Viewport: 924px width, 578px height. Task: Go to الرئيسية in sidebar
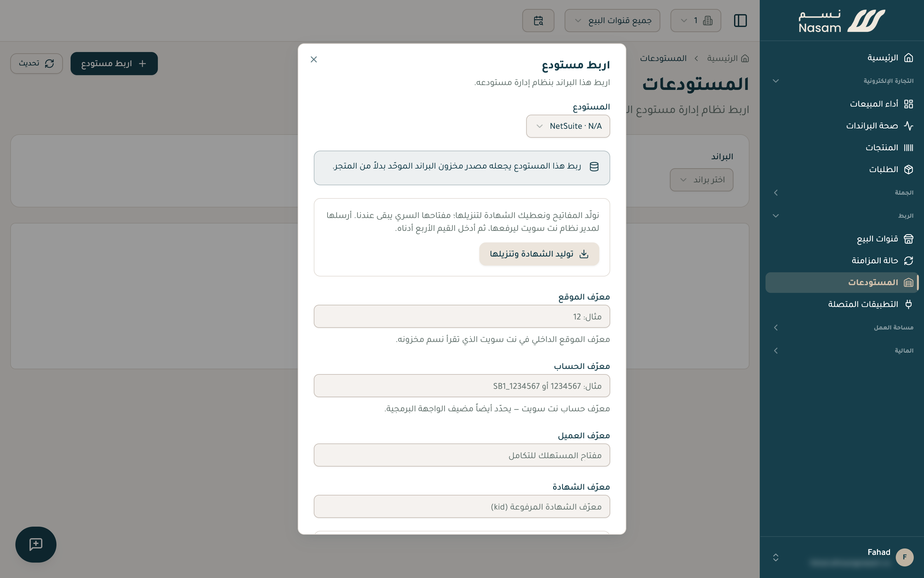click(842, 58)
